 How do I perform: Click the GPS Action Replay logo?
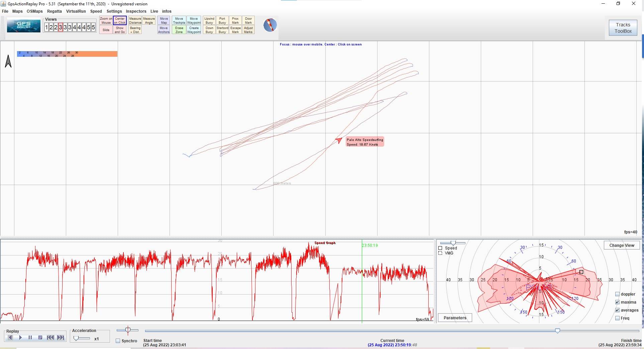click(x=24, y=26)
